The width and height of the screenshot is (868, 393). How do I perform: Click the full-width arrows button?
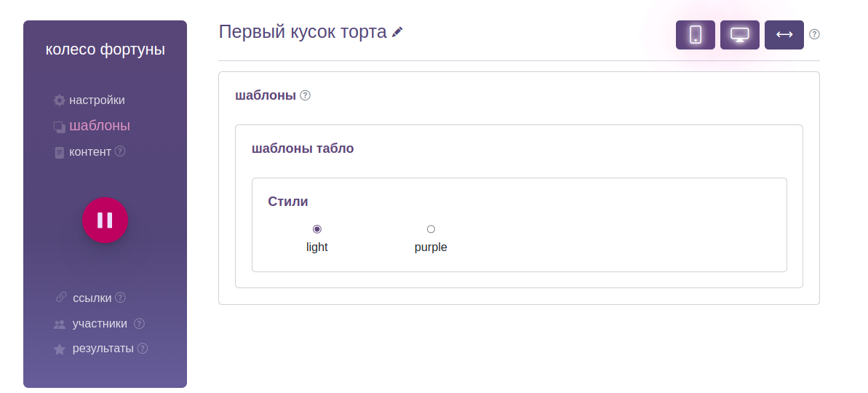click(x=784, y=35)
